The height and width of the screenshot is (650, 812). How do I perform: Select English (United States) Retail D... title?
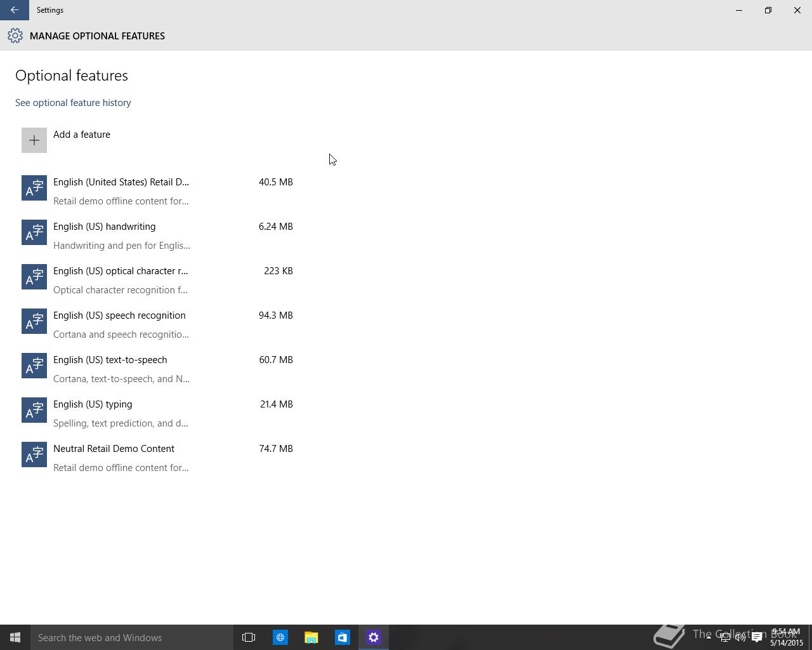[x=121, y=182]
